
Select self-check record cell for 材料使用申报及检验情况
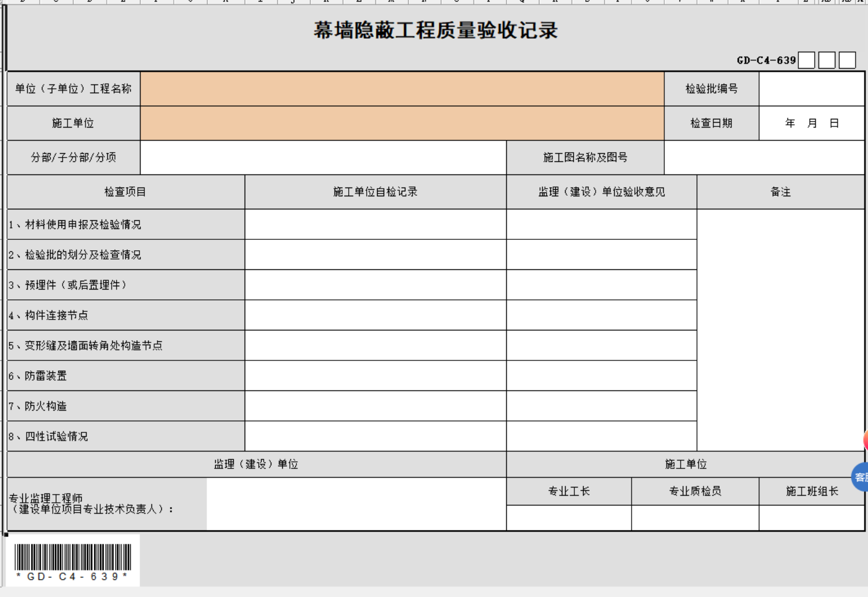tap(375, 225)
